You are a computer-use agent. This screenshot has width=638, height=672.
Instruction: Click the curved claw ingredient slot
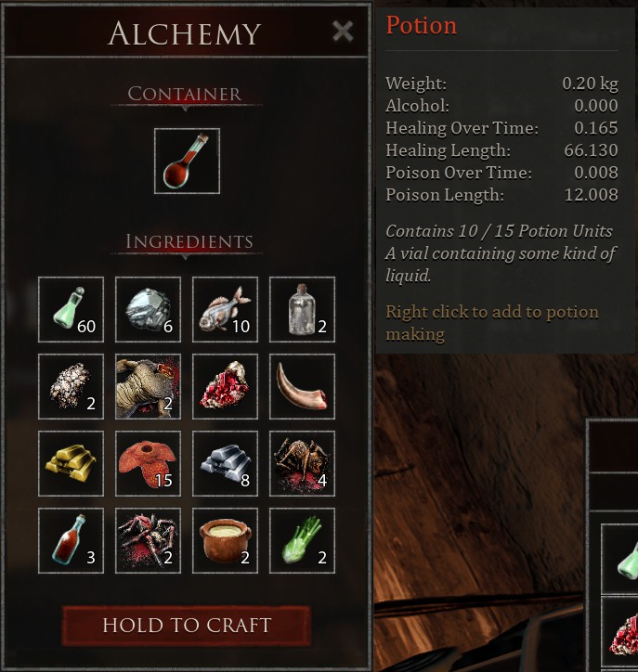pos(302,386)
